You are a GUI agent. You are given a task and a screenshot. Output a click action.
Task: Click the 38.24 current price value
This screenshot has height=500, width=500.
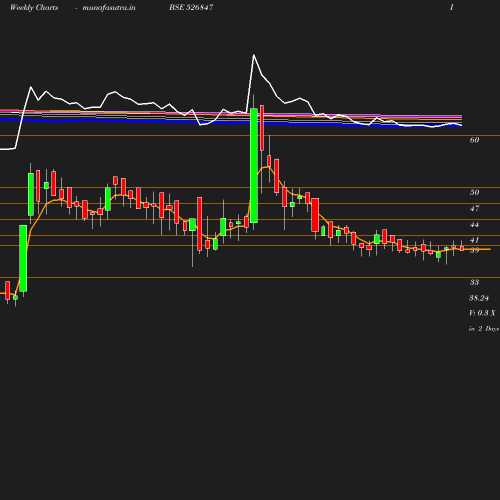click(x=479, y=298)
